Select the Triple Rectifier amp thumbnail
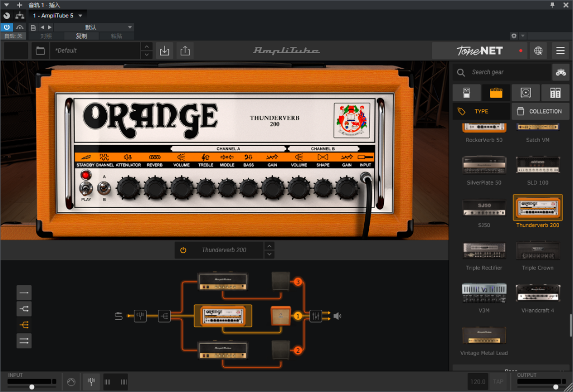This screenshot has width=573, height=392. (484, 251)
